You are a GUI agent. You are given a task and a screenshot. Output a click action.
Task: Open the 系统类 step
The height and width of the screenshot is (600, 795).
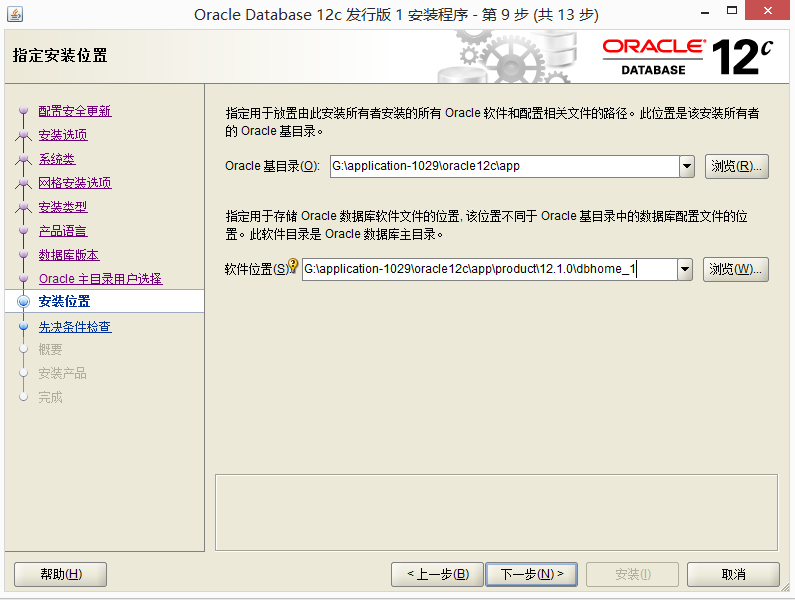pos(57,159)
